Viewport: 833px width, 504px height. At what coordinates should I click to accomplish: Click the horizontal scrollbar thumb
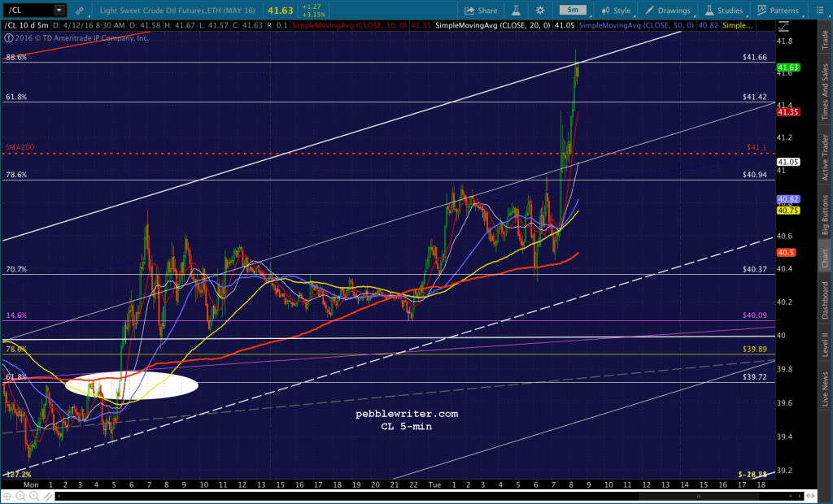point(698,496)
